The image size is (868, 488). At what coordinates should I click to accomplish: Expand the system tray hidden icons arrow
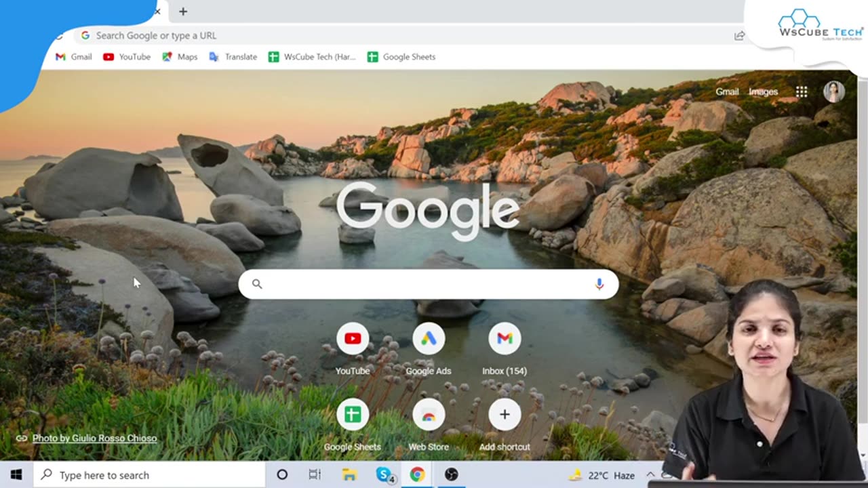650,474
